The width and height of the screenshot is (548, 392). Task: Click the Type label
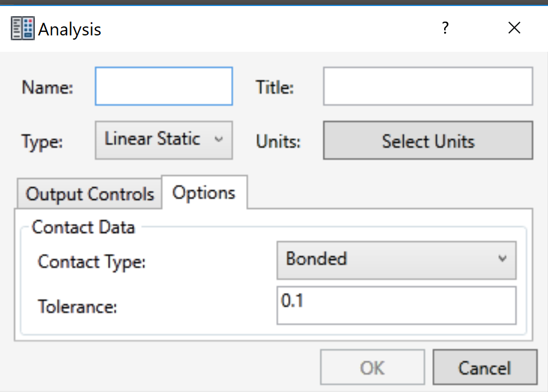43,141
